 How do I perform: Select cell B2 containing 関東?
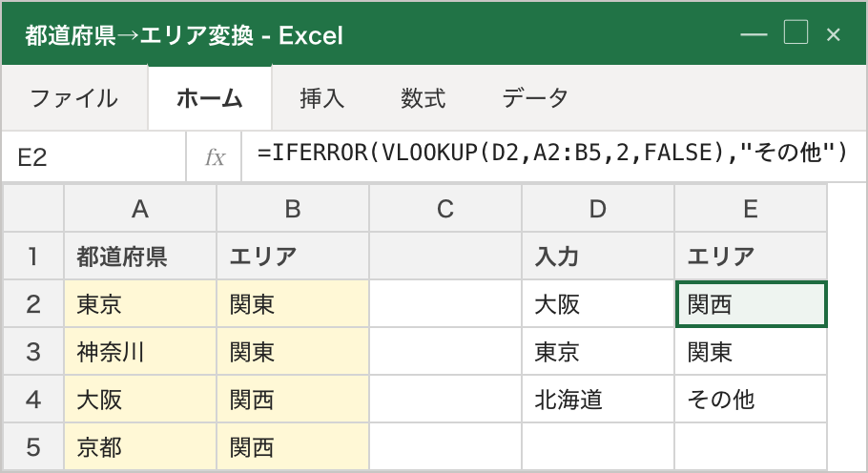tap(293, 303)
